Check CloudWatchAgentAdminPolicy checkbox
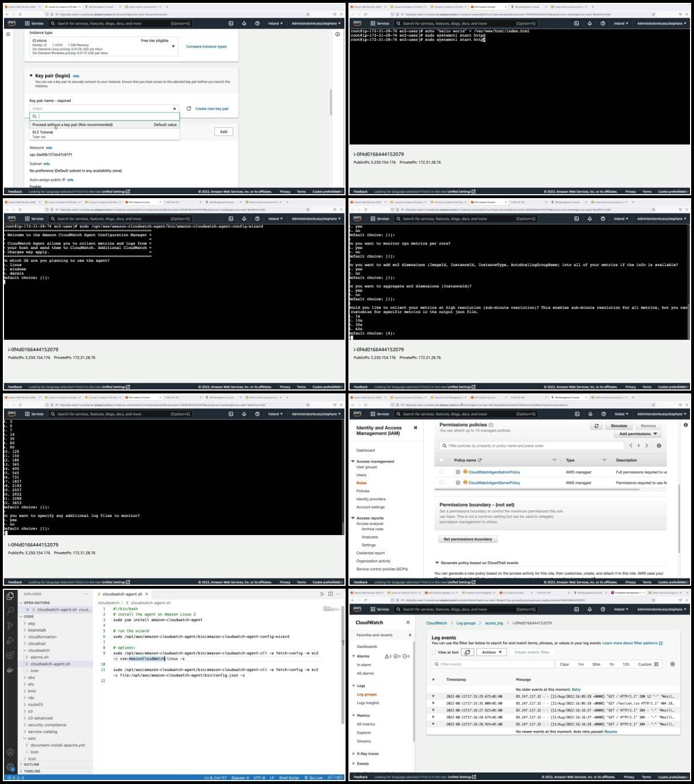This screenshot has height=784, width=694. [x=441, y=472]
